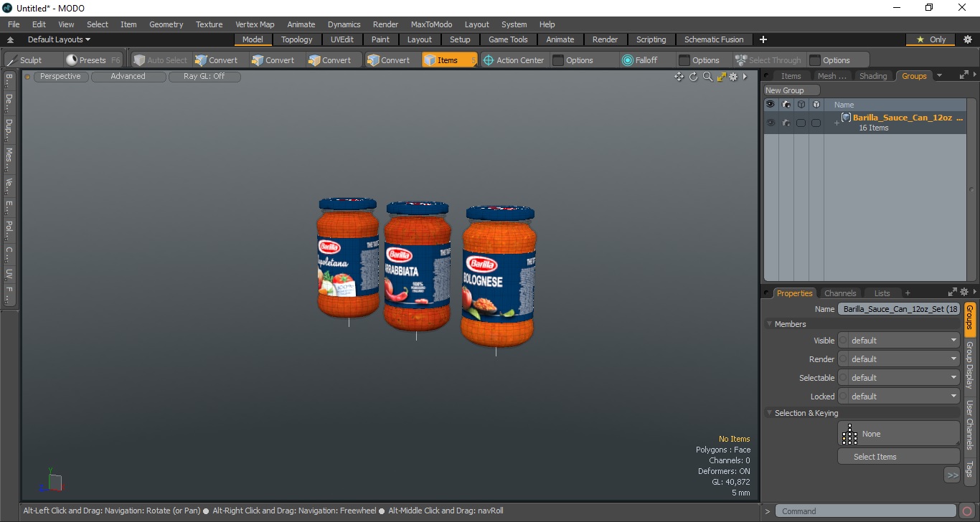Open the Visible default dropdown

click(x=904, y=341)
